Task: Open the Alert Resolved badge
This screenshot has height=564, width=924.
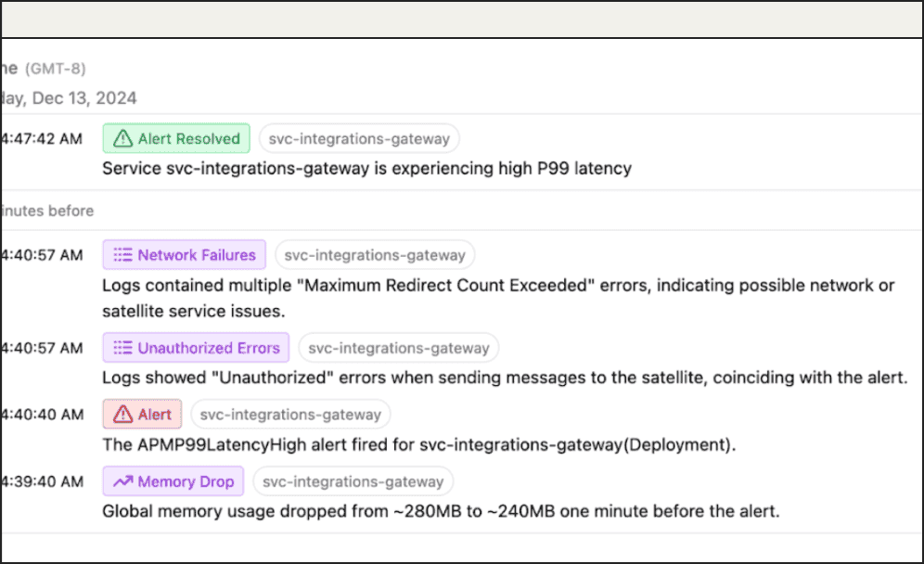Action: (176, 138)
